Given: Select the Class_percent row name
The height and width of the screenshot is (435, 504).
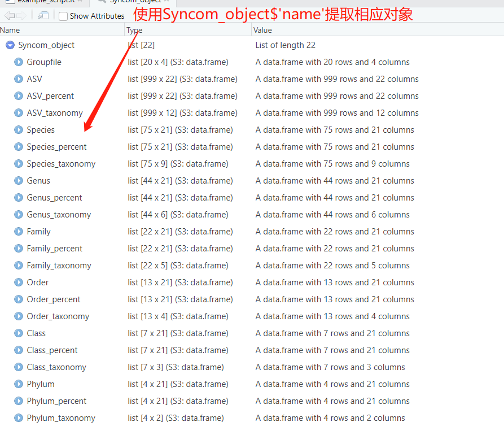Looking at the screenshot, I should (52, 350).
